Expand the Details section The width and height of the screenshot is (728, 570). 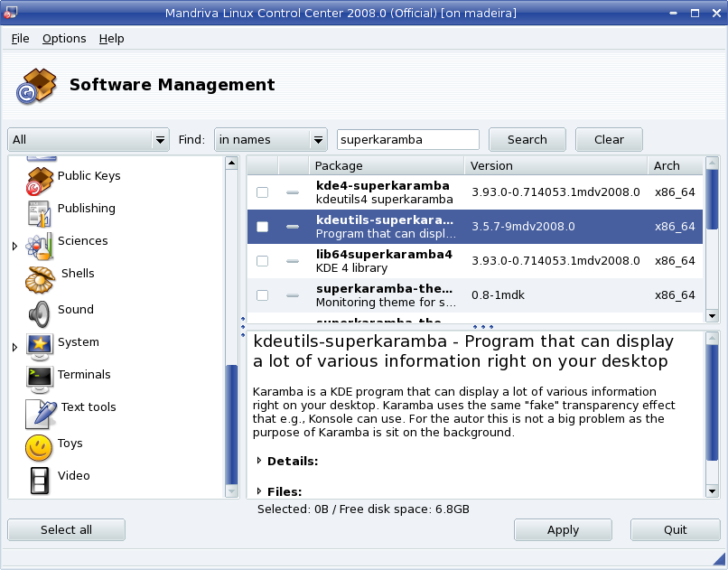pyautogui.click(x=259, y=461)
